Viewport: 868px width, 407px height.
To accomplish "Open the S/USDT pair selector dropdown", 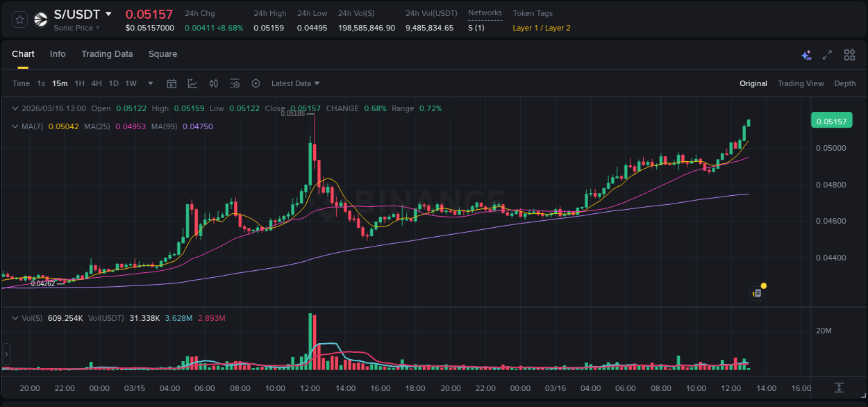I will point(109,13).
